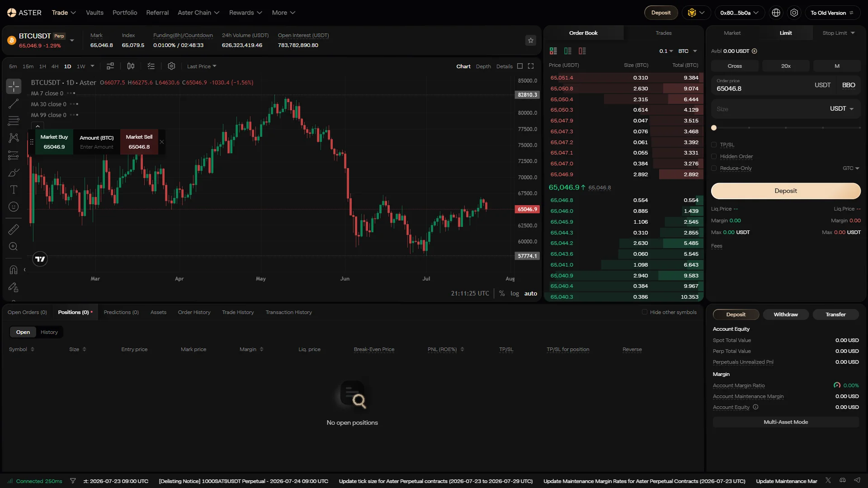The height and width of the screenshot is (488, 868).
Task: Open the Trade dropdown menu
Action: (64, 13)
